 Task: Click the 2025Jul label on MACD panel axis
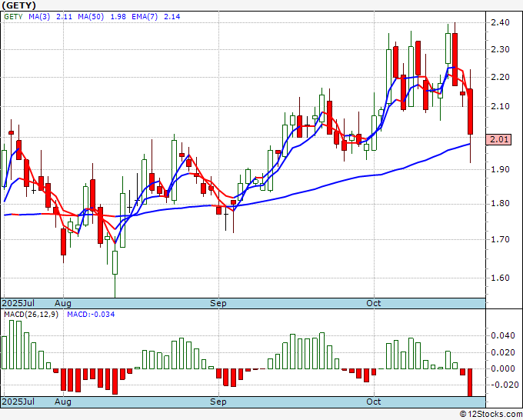(x=18, y=402)
